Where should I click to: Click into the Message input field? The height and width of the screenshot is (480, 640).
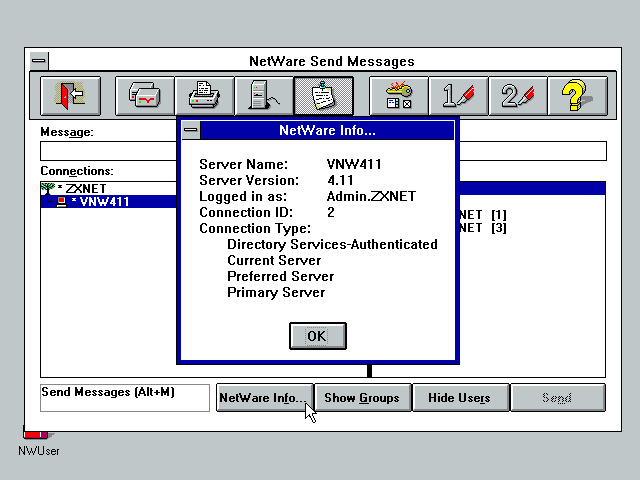pyautogui.click(x=108, y=151)
